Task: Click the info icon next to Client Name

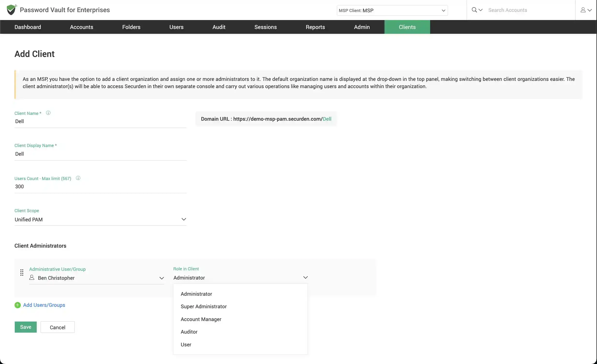Action: [x=48, y=112]
